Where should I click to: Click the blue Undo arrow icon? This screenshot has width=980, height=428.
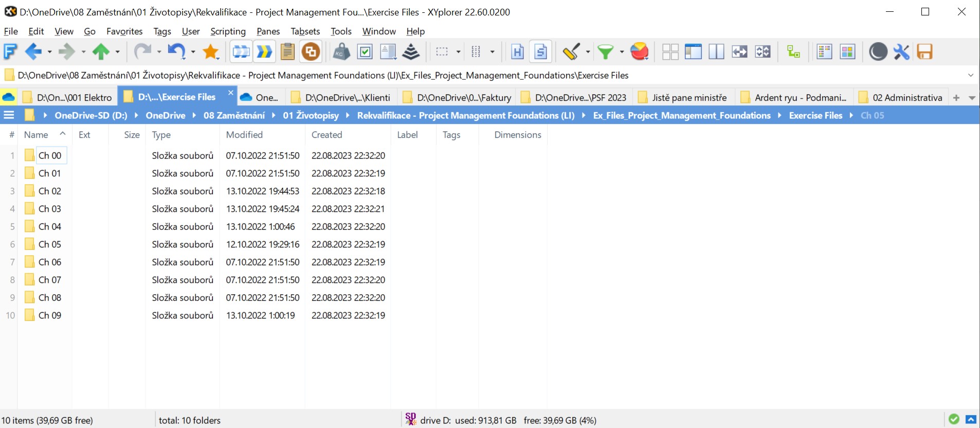(x=176, y=51)
